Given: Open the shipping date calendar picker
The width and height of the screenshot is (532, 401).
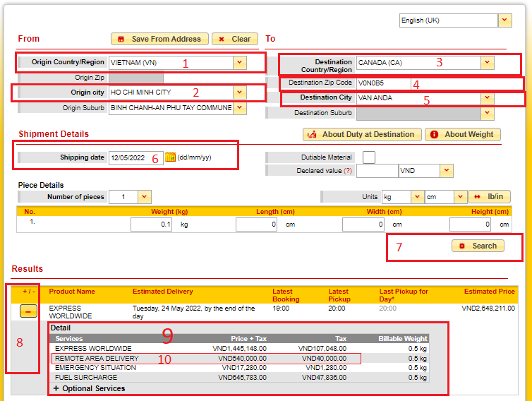Looking at the screenshot, I should 169,157.
